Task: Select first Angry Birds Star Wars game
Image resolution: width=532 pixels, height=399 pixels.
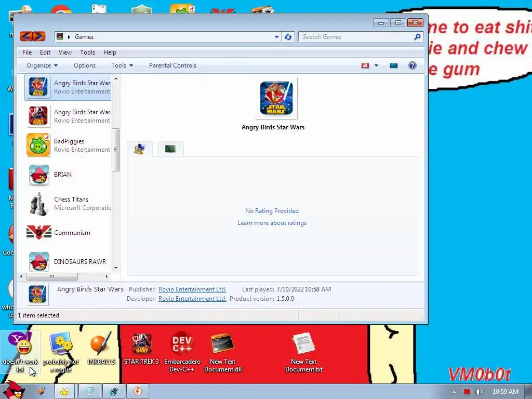Action: click(x=68, y=87)
